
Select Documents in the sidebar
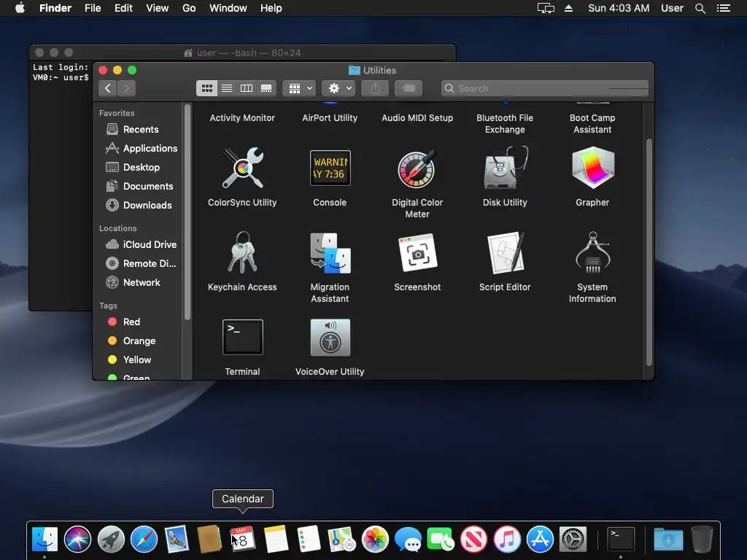pyautogui.click(x=138, y=186)
